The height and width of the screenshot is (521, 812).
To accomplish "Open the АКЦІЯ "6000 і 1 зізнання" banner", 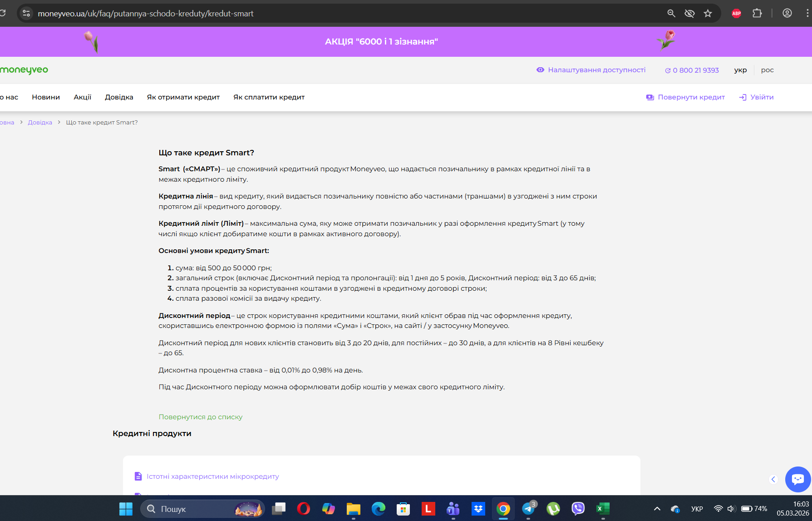I will coord(381,42).
